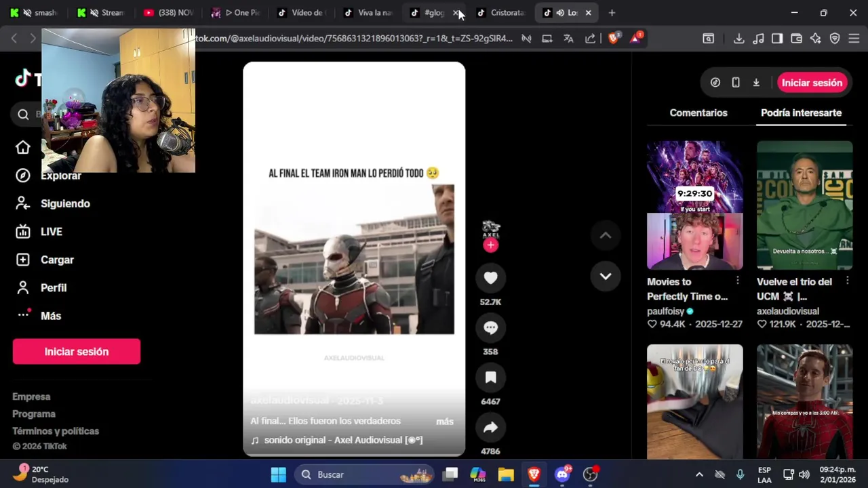Open Discord from the taskbar
Screen dimensions: 868x488
(562, 474)
